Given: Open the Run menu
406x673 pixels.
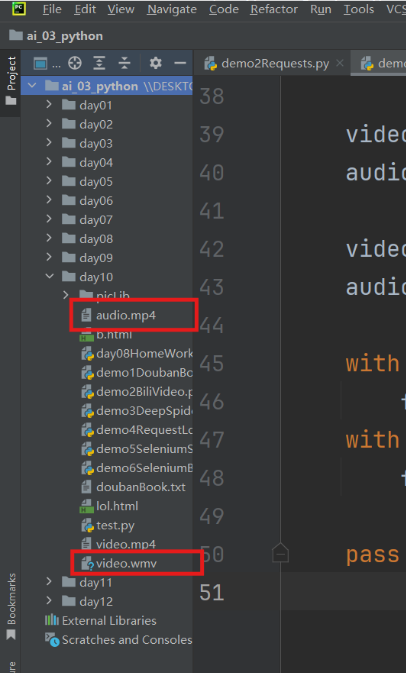Looking at the screenshot, I should [x=321, y=9].
